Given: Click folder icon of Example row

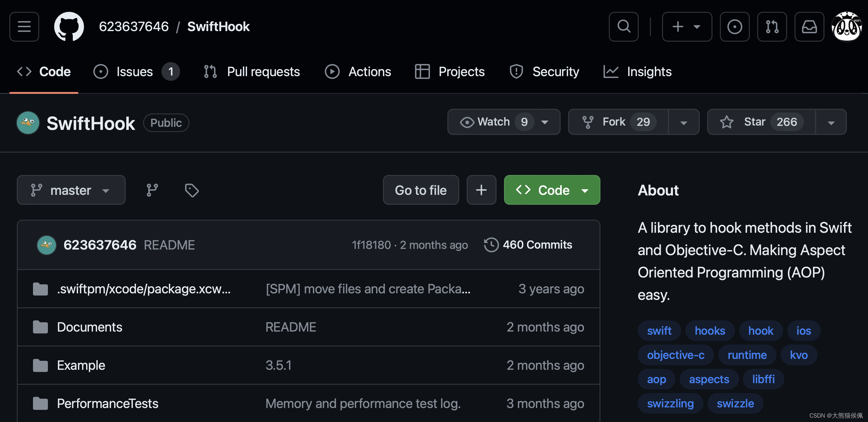Looking at the screenshot, I should [x=40, y=365].
